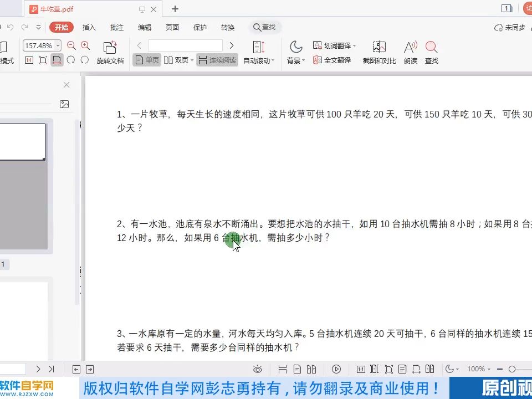Screen dimensions: 532x399
Task: Enable eye-protection mode in status bar
Action: click(x=258, y=369)
